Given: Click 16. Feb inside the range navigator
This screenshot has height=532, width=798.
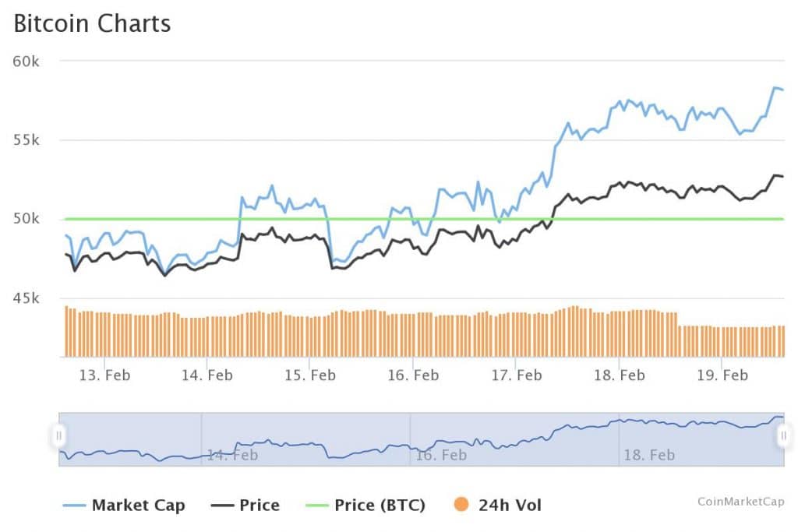Looking at the screenshot, I should coord(441,455).
